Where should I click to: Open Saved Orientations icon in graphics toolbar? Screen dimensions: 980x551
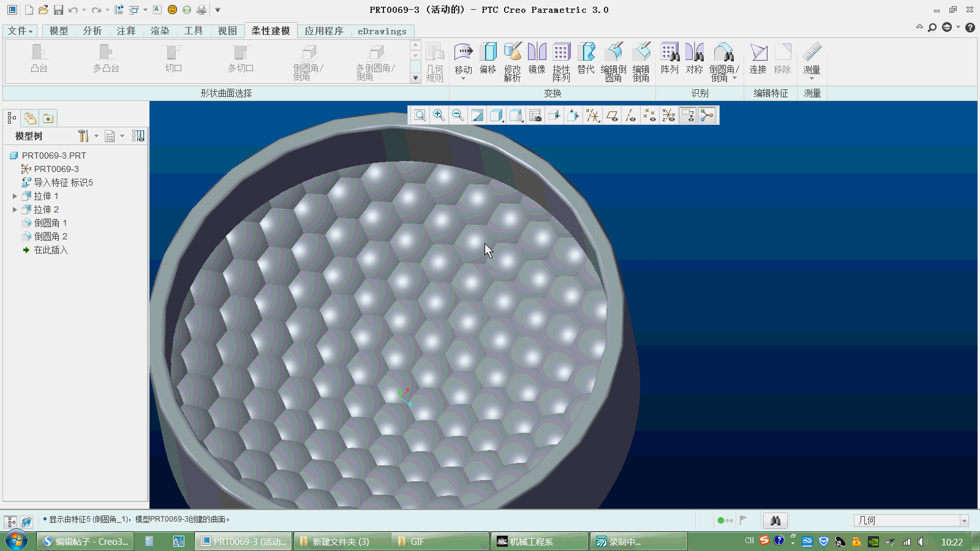tap(516, 115)
